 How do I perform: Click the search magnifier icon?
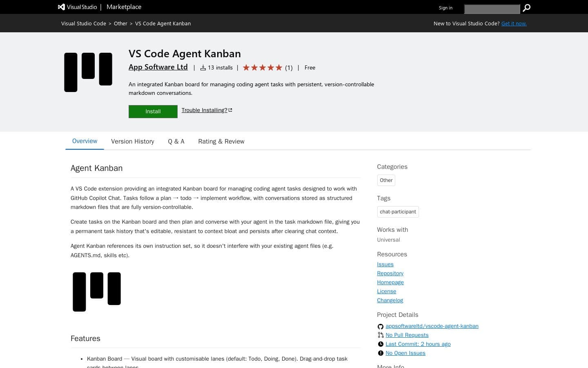(x=527, y=8)
